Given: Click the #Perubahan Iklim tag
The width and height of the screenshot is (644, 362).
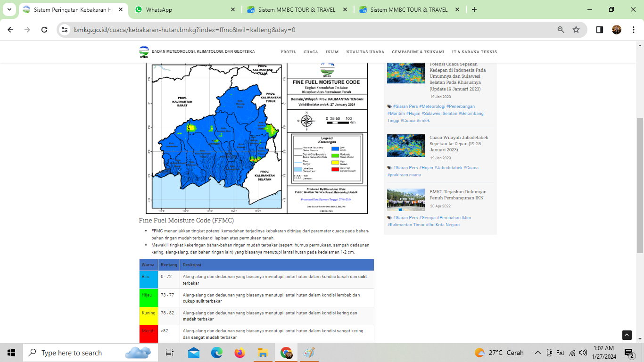Looking at the screenshot, I should click(x=454, y=218).
